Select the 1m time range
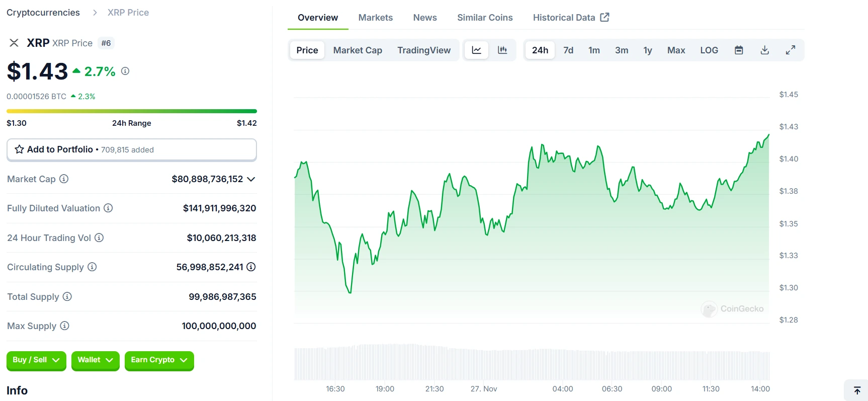Image resolution: width=868 pixels, height=401 pixels. tap(594, 50)
